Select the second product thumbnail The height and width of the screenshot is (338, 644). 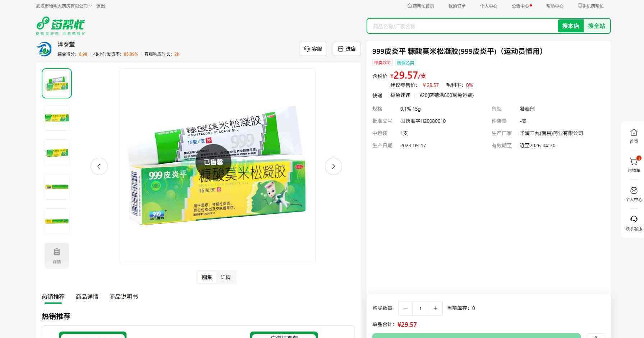click(x=57, y=118)
